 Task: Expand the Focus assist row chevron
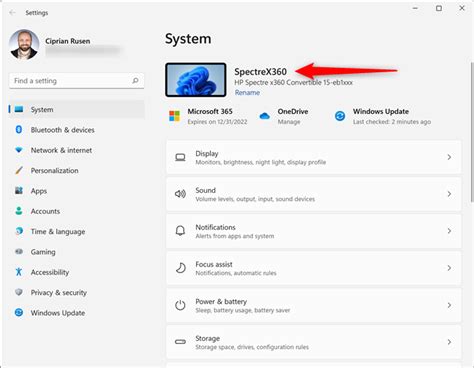[x=449, y=268]
